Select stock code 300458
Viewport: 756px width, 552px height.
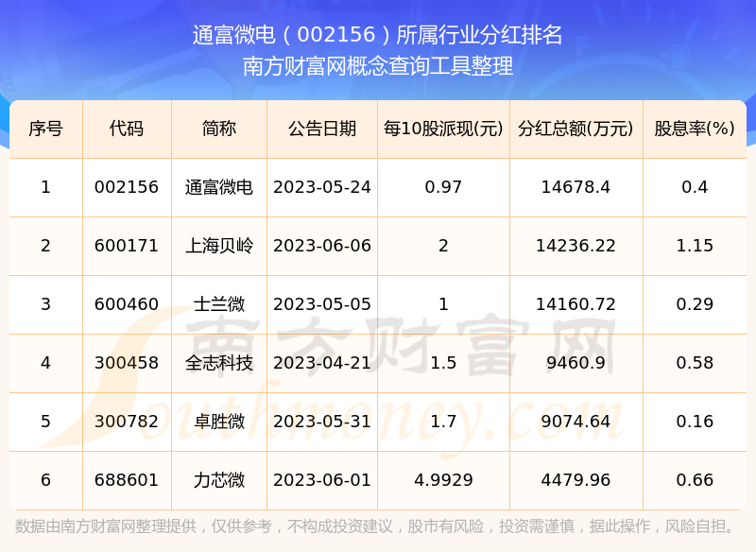coord(127,363)
